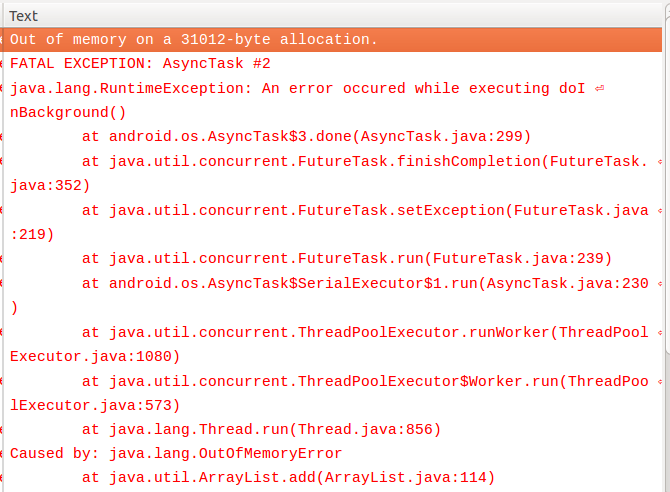Select the ArrayList.add(ArrayList.java:114) line
The image size is (670, 492).
click(x=288, y=478)
